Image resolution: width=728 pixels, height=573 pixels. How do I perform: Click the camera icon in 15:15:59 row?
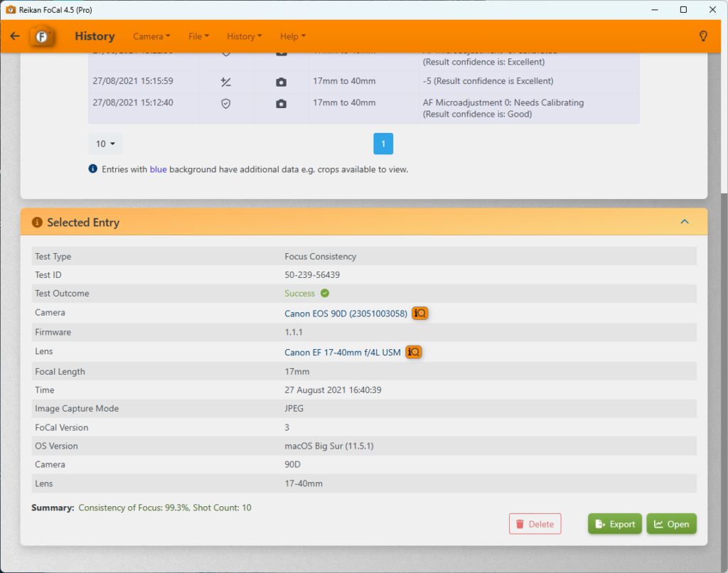tap(281, 82)
